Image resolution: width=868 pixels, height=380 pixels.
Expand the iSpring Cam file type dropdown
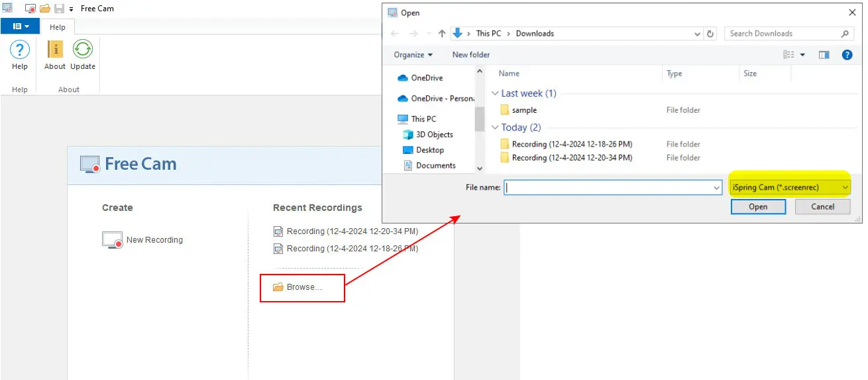[844, 188]
